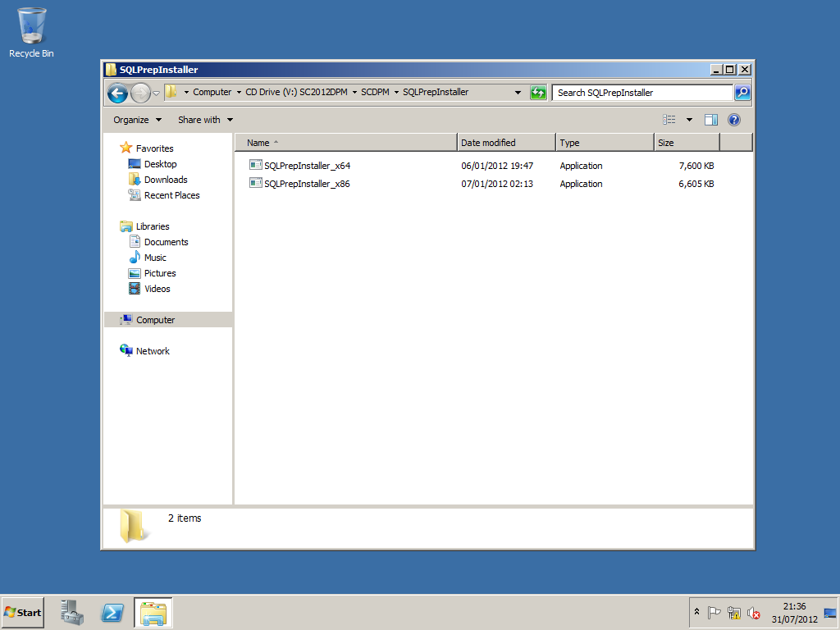Click Music note icon in sidebar
The image size is (840, 630).
coord(135,257)
